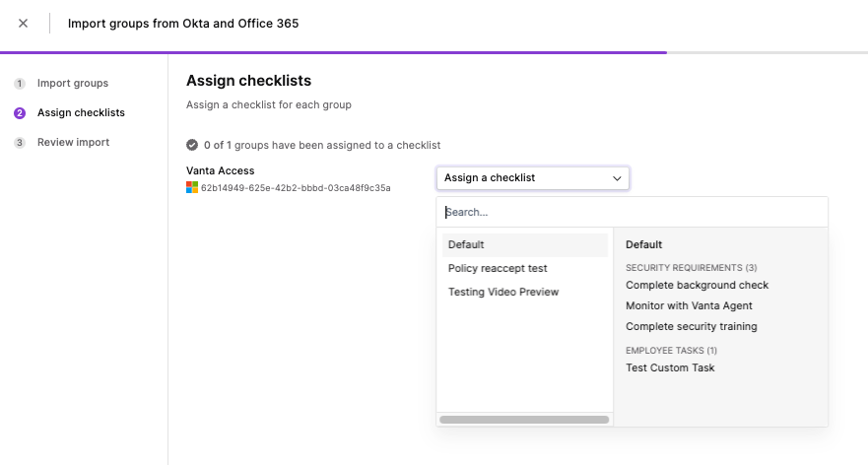Click Test Custom Task item
The image size is (868, 465).
[670, 368]
